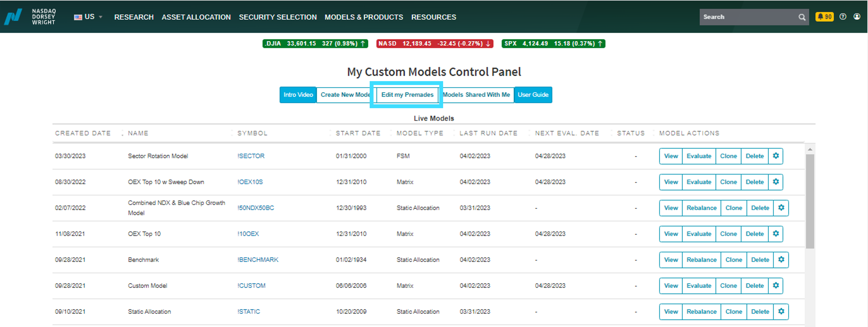Click the Nasdaq Dorsey Wright logo
The image size is (868, 327).
click(x=30, y=17)
